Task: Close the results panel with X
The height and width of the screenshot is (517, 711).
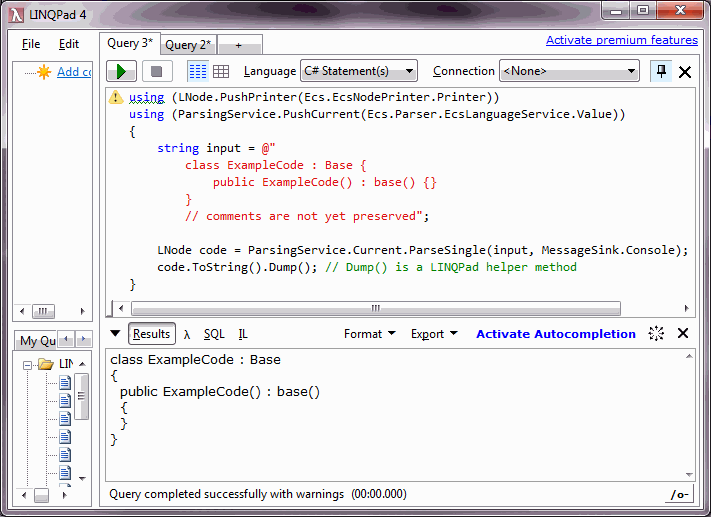Action: [683, 333]
